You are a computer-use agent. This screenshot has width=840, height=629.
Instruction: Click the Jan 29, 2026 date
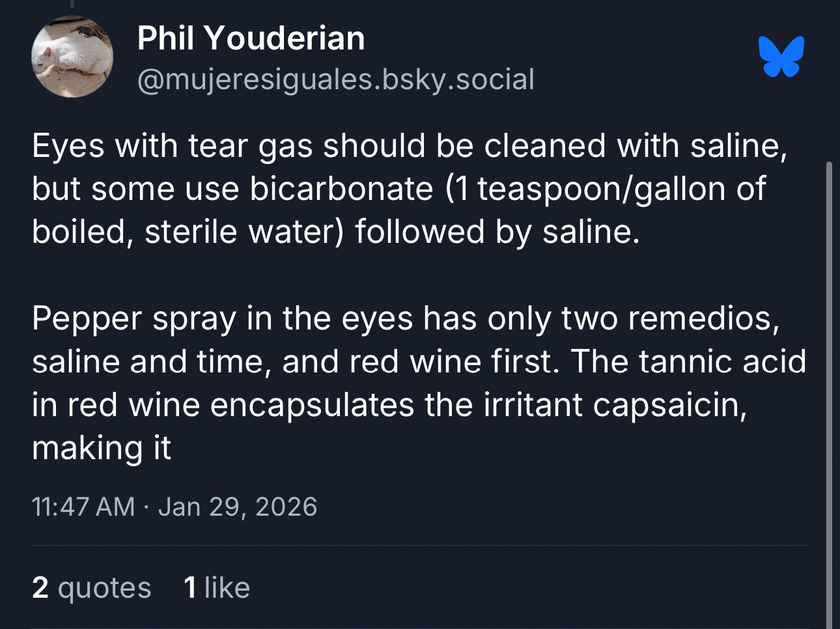(x=238, y=507)
